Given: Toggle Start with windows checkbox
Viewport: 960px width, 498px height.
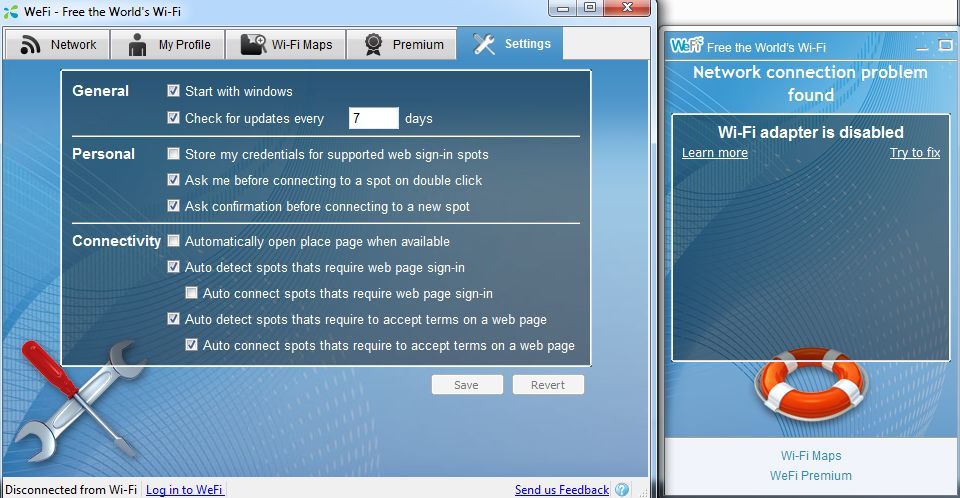Looking at the screenshot, I should point(173,91).
